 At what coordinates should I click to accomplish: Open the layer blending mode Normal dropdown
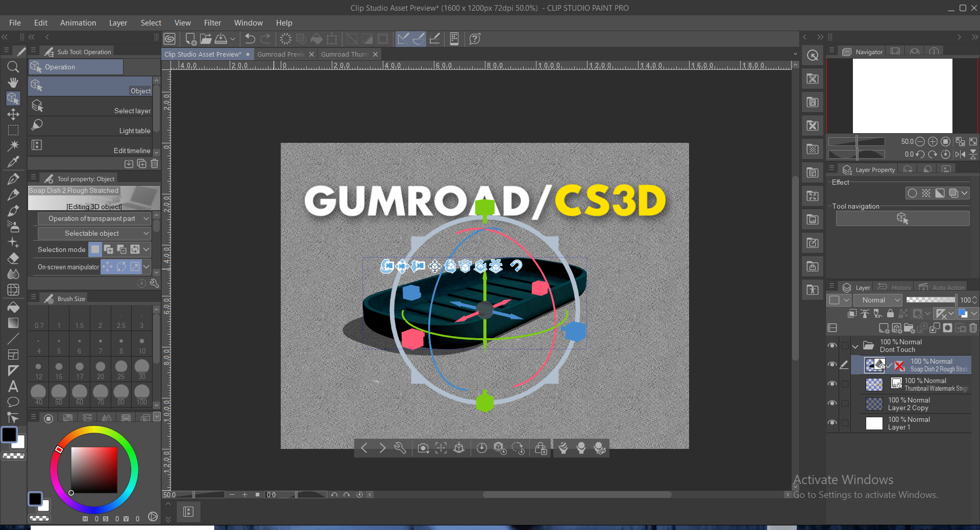click(x=878, y=300)
